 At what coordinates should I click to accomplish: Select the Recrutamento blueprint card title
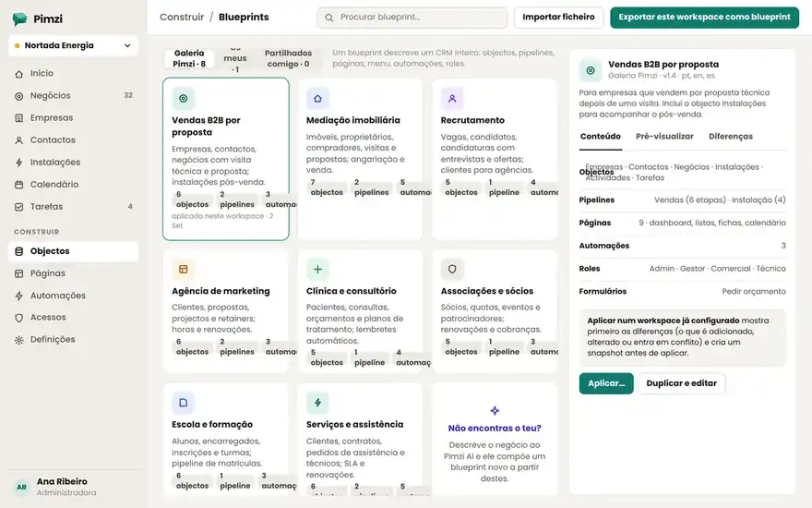[x=472, y=120]
